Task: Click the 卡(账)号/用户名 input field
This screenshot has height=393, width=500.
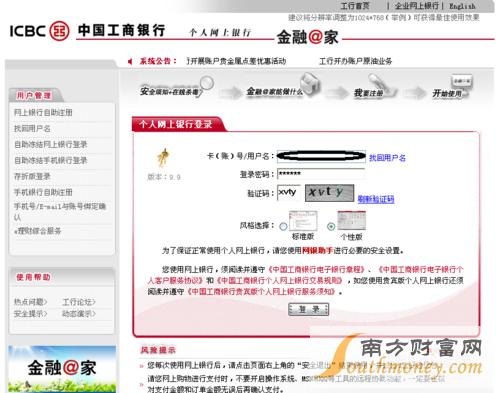Action: 321,156
